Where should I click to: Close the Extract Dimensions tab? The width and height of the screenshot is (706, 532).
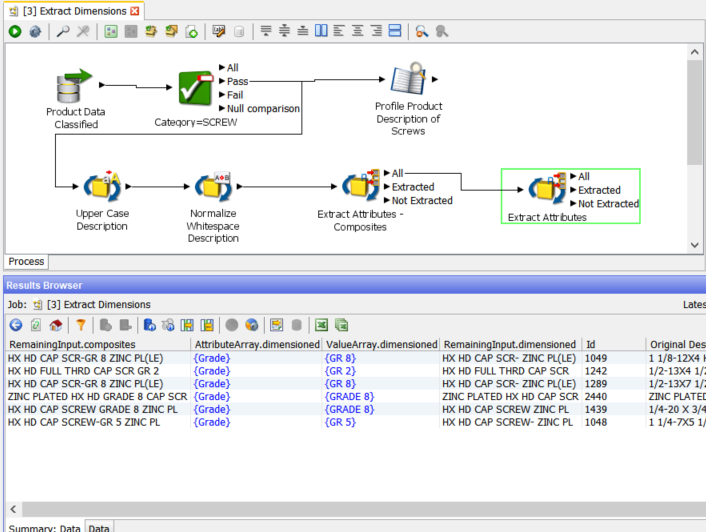(x=135, y=10)
